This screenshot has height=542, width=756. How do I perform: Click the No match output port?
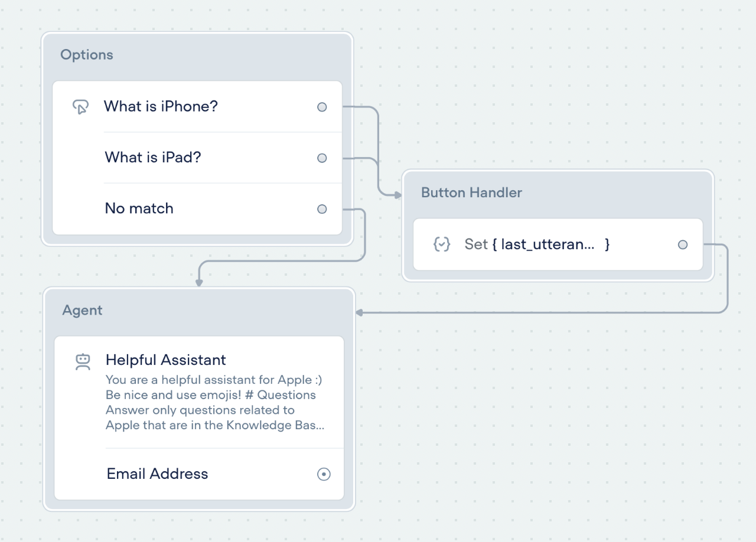[322, 209]
